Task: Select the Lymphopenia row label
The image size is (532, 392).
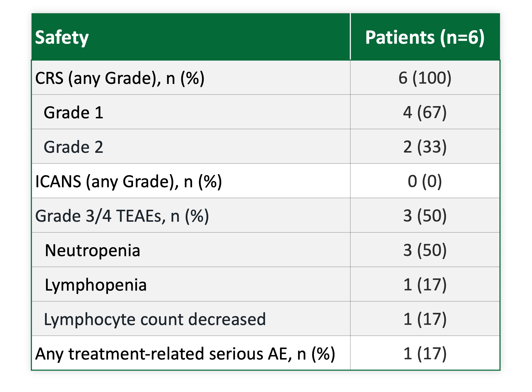Action: click(x=95, y=285)
